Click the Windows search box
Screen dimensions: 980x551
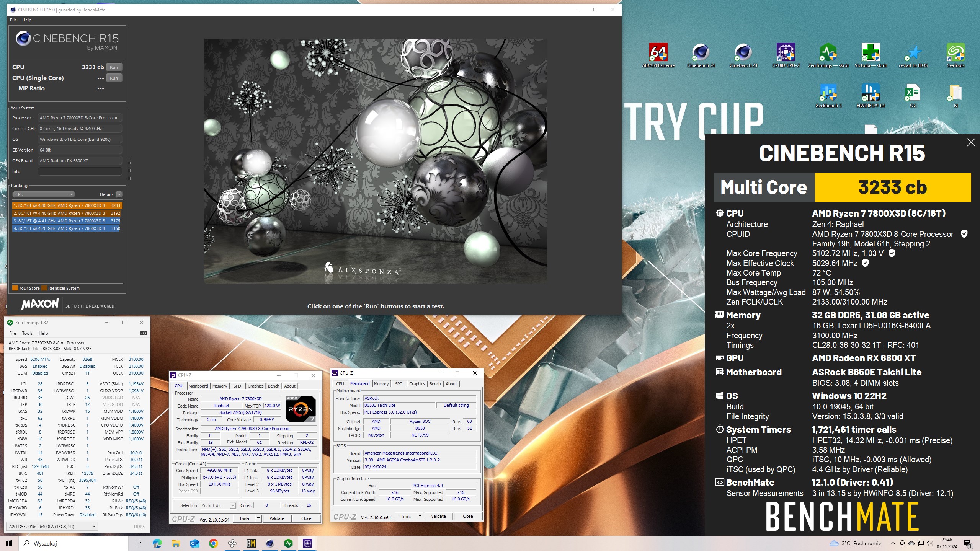click(x=73, y=543)
